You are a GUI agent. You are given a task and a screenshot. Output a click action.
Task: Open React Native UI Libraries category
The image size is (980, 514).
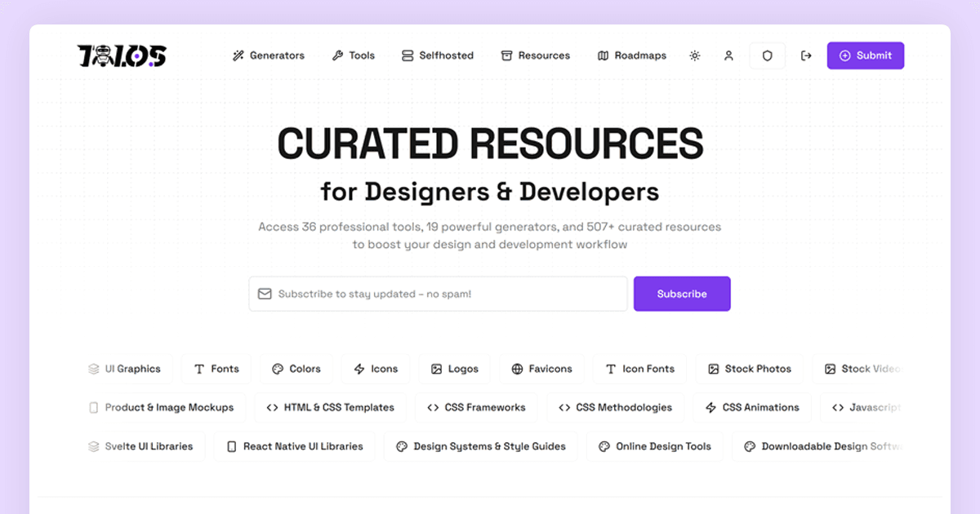pyautogui.click(x=295, y=446)
